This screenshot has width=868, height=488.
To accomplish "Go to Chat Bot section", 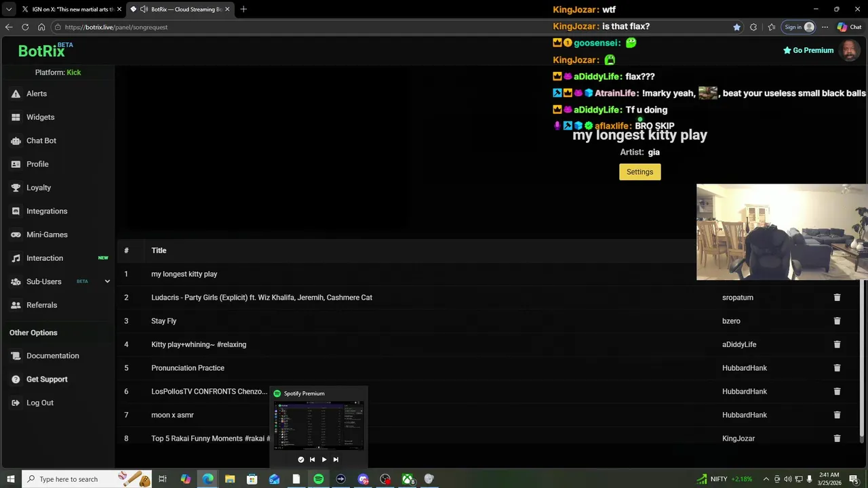I will pyautogui.click(x=41, y=140).
